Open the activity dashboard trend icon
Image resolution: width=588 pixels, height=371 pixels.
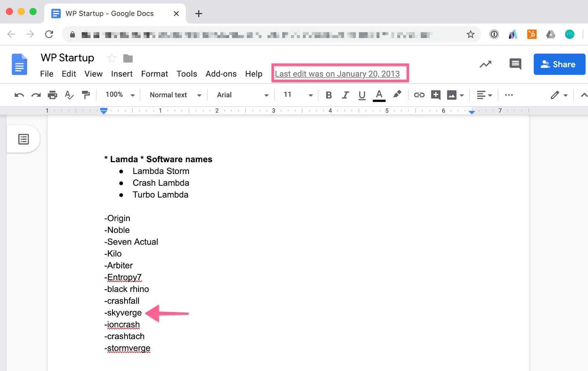click(485, 64)
